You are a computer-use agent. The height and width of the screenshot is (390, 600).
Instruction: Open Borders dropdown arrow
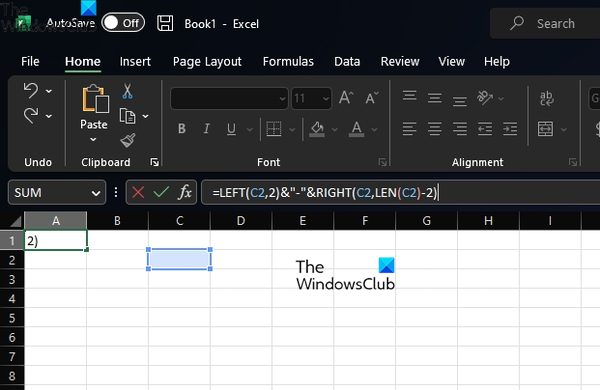pyautogui.click(x=292, y=130)
